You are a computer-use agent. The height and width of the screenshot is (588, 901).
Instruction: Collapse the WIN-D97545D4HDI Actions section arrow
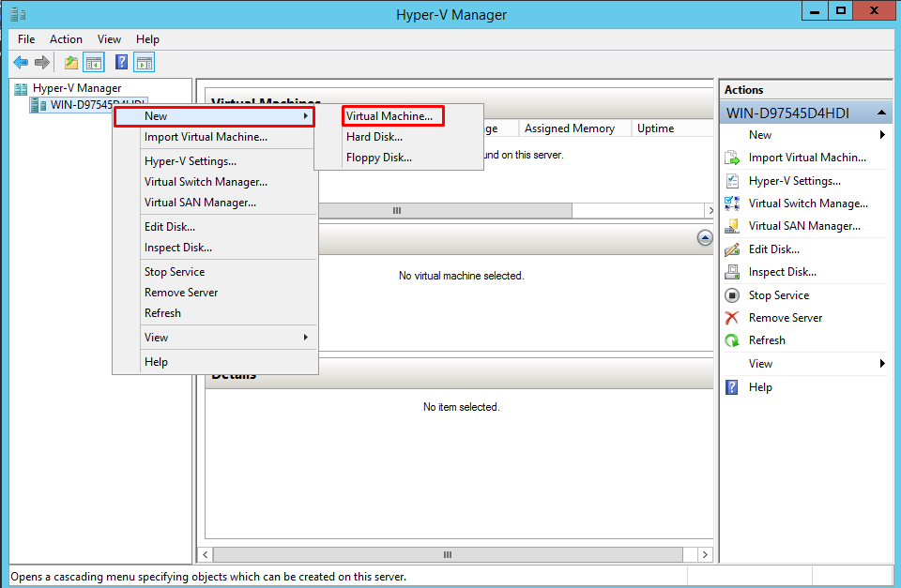click(881, 113)
